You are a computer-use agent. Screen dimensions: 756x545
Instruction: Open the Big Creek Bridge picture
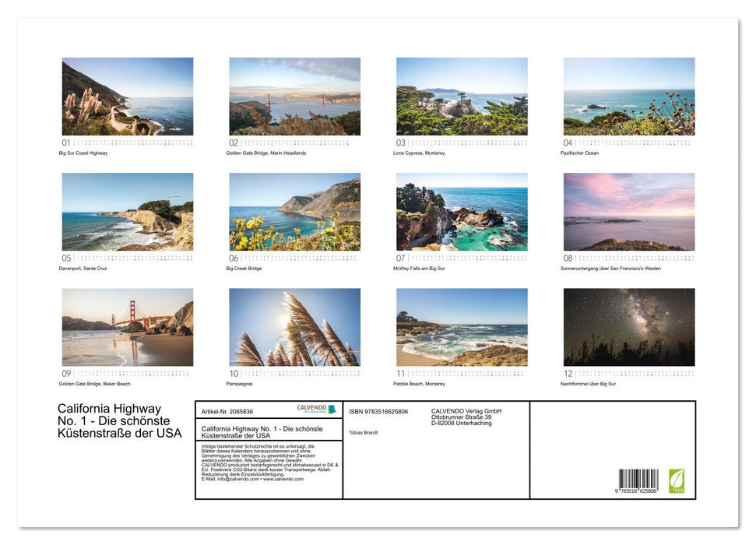click(x=294, y=212)
